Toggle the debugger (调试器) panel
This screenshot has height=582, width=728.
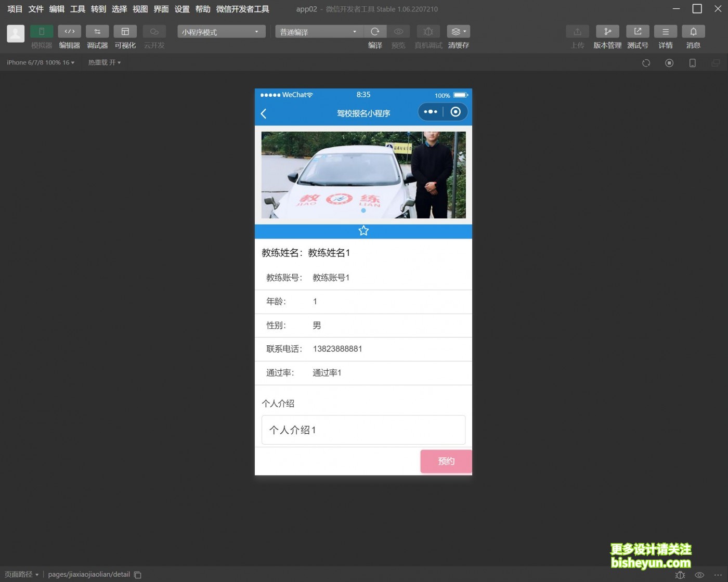point(97,32)
